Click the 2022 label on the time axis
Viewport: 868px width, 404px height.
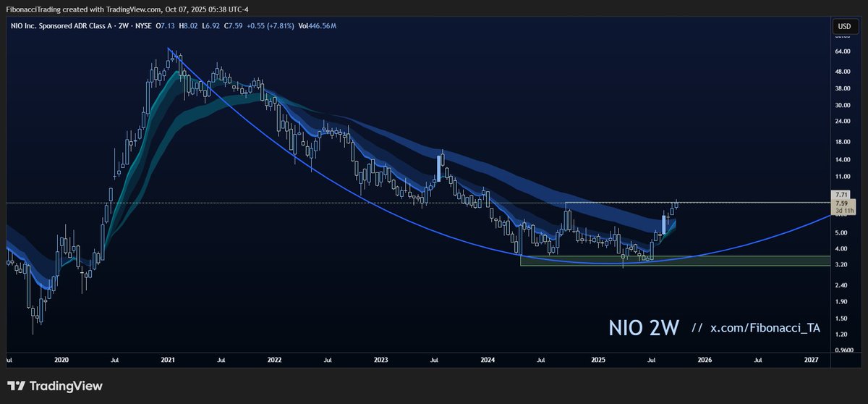(x=274, y=359)
